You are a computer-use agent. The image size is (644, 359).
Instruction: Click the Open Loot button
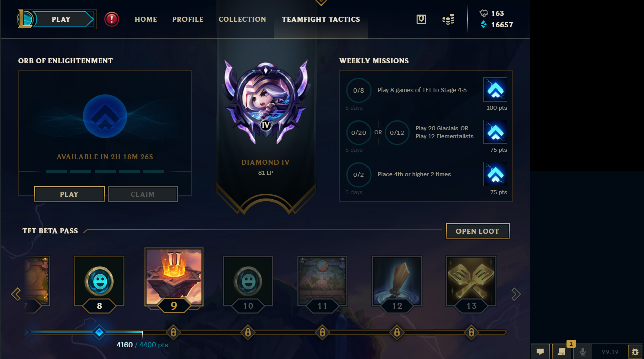[478, 231]
